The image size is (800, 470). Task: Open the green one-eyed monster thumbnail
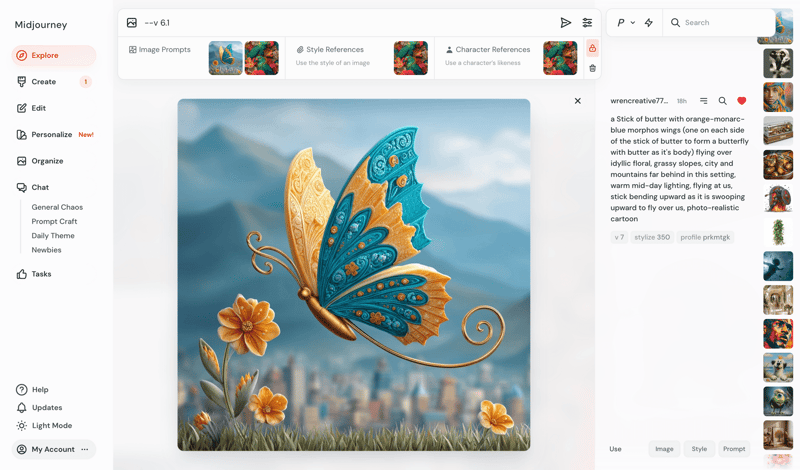[x=778, y=401]
